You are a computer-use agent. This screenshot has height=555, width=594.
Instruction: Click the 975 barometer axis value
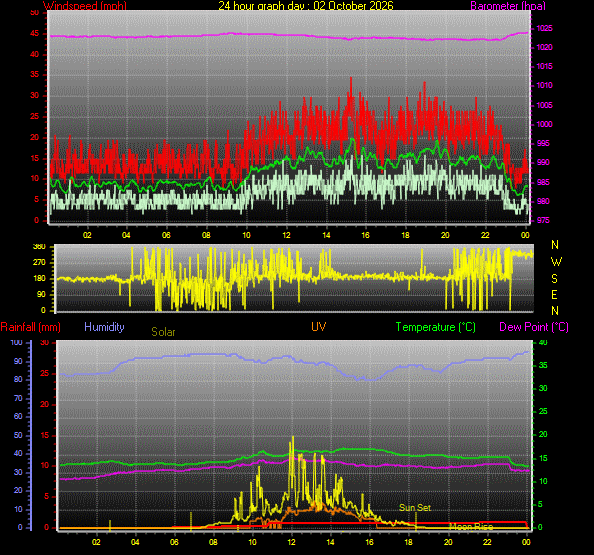click(543, 220)
